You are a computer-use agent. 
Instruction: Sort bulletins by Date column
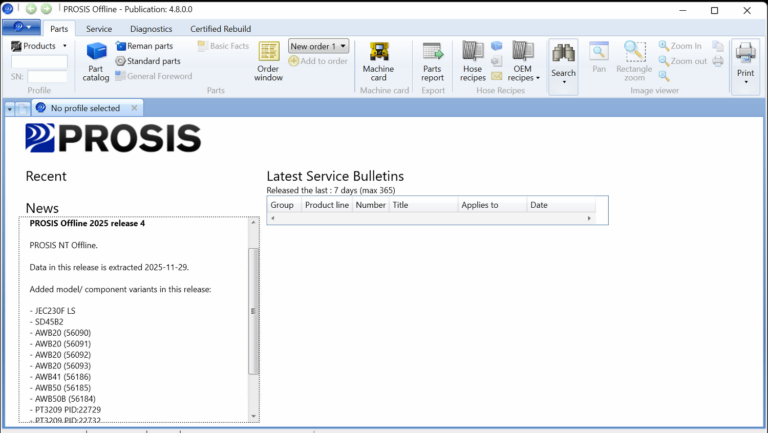[561, 205]
